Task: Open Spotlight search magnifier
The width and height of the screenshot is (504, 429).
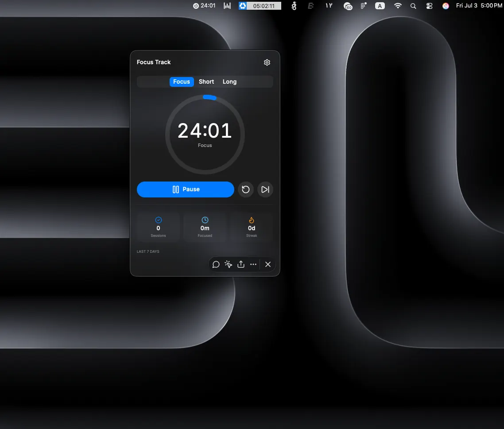Action: 413,6
